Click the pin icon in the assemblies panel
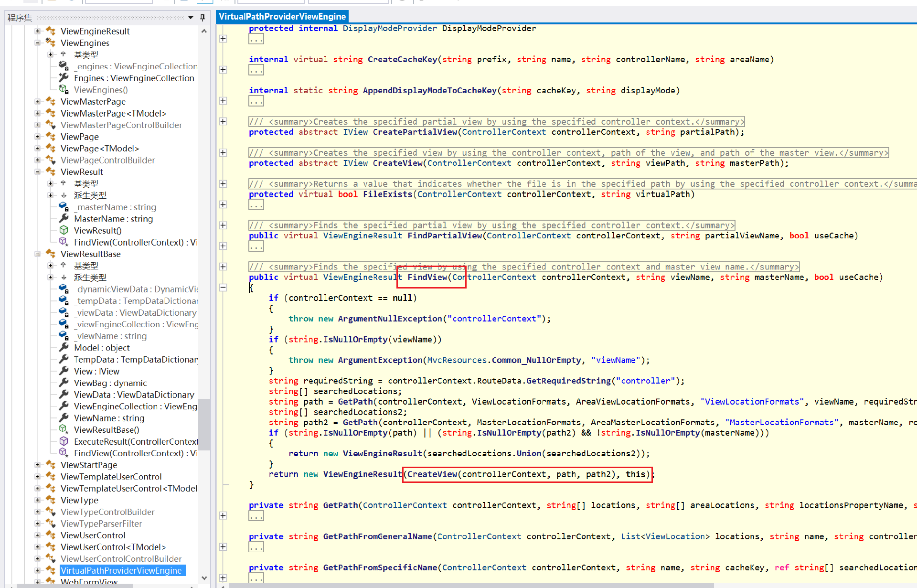Screen dimensions: 917x588 tap(203, 18)
